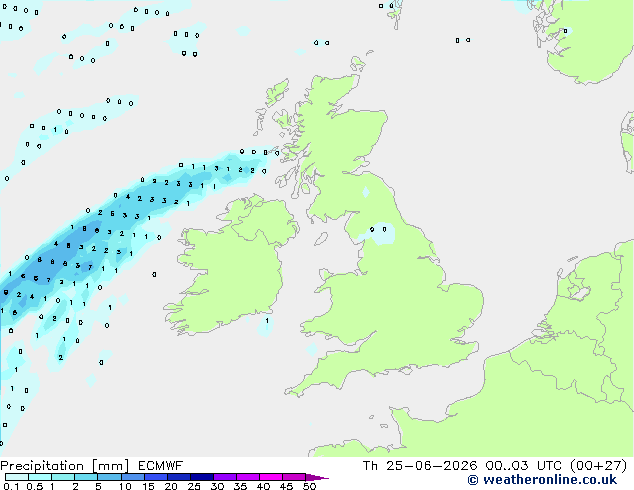Pick the 10–15 mm blue legend swatch
Image resolution: width=634 pixels, height=490 pixels.
point(132,477)
